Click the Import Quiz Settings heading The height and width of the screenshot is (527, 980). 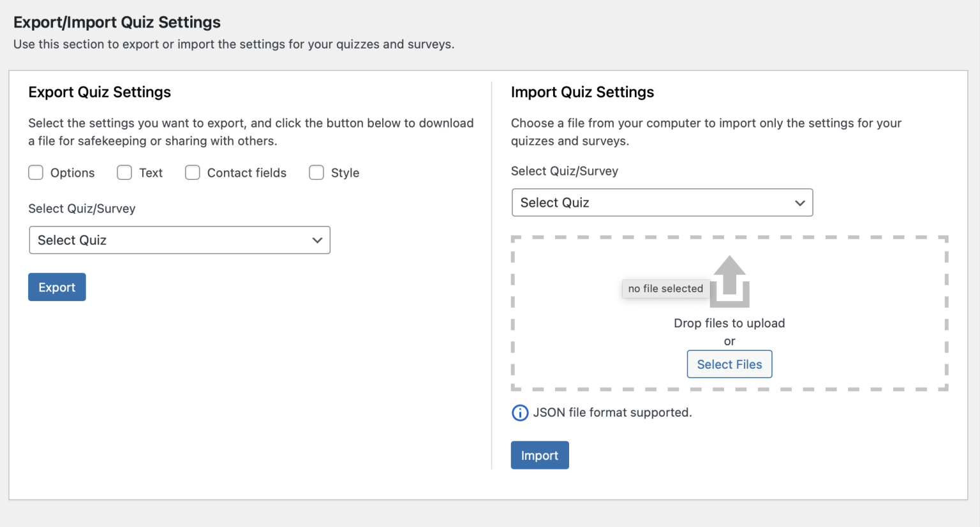583,92
